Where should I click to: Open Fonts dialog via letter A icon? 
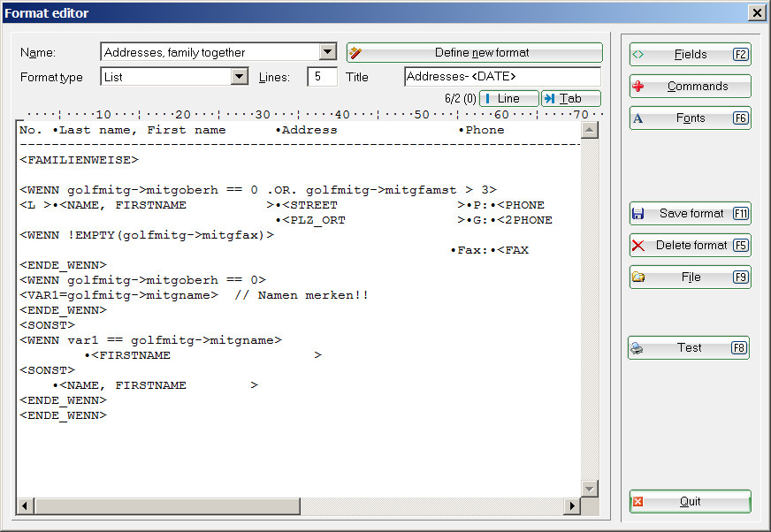click(690, 118)
